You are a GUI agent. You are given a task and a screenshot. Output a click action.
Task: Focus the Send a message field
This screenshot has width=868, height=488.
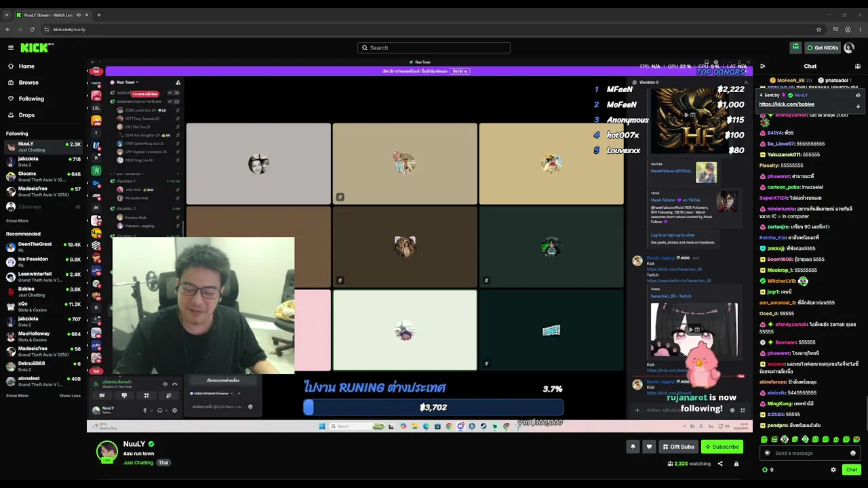[x=808, y=453]
